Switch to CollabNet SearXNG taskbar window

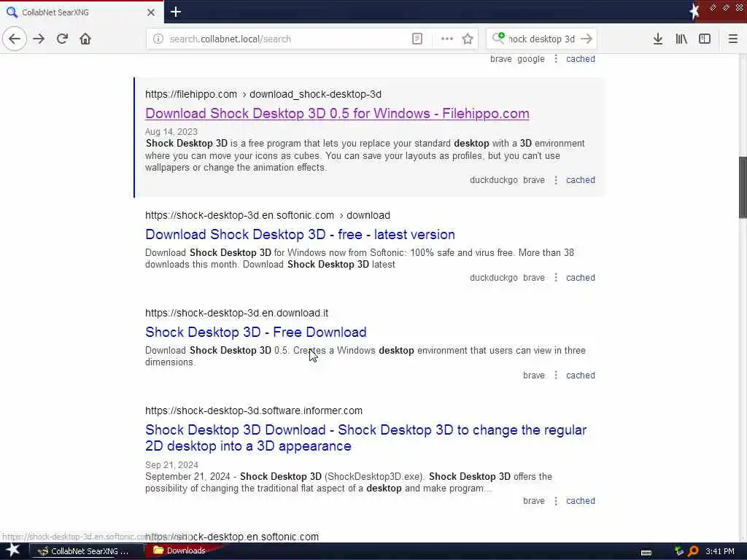click(x=86, y=551)
